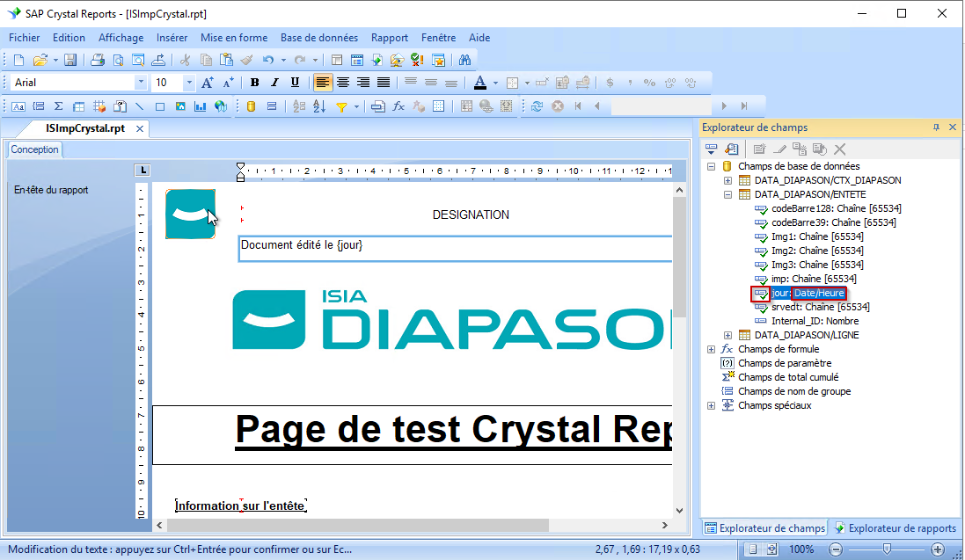Toggle bold formatting
The image size is (965, 560).
pos(254,83)
